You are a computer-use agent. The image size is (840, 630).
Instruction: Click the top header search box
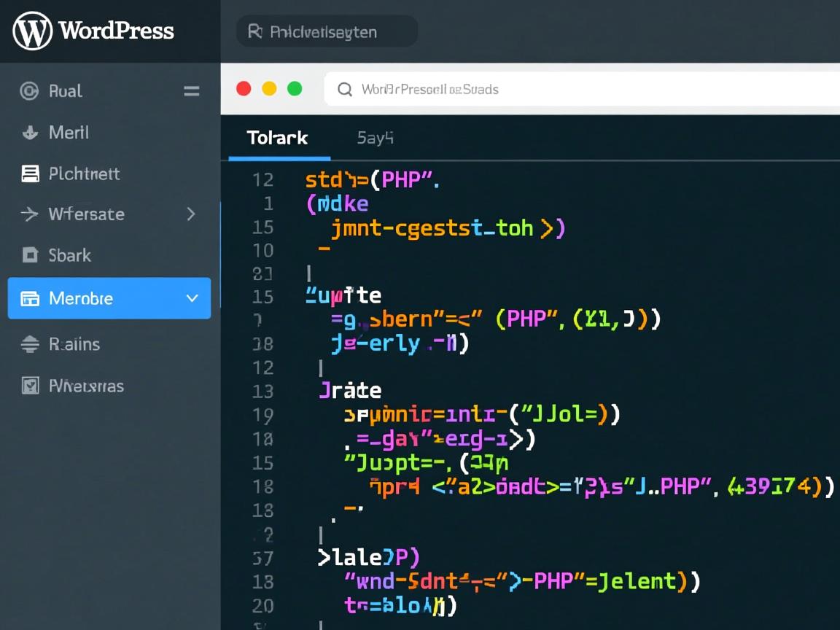(x=327, y=32)
